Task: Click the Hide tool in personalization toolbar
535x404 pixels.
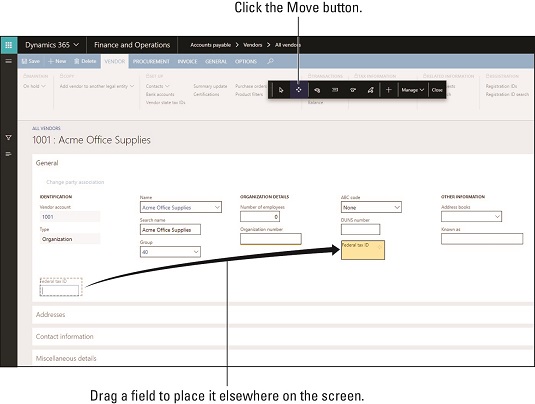Action: [x=317, y=90]
